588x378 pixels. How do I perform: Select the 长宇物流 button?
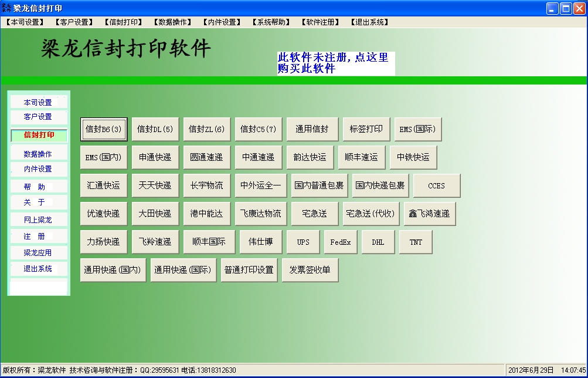point(207,185)
